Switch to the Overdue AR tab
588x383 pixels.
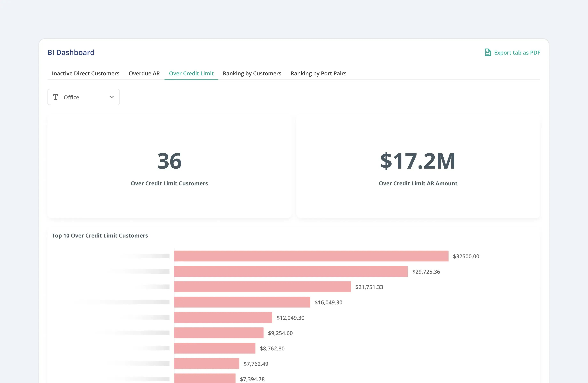[144, 73]
